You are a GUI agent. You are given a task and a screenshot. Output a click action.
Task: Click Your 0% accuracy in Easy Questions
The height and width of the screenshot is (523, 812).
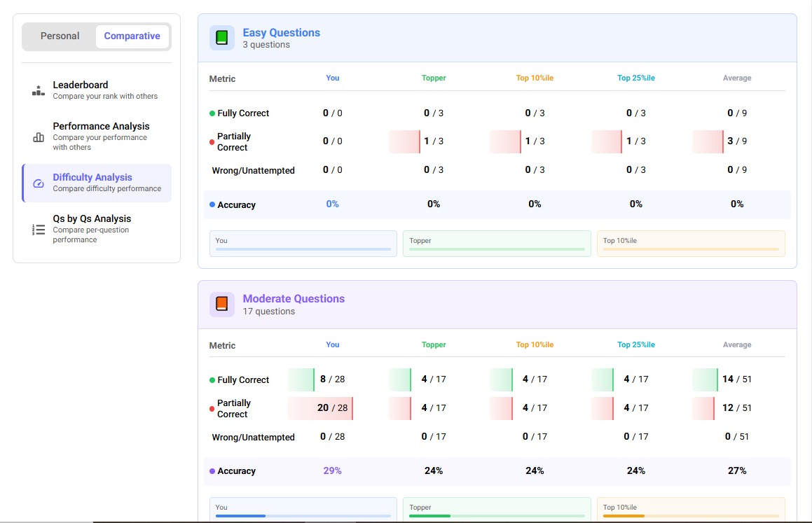pyautogui.click(x=333, y=204)
